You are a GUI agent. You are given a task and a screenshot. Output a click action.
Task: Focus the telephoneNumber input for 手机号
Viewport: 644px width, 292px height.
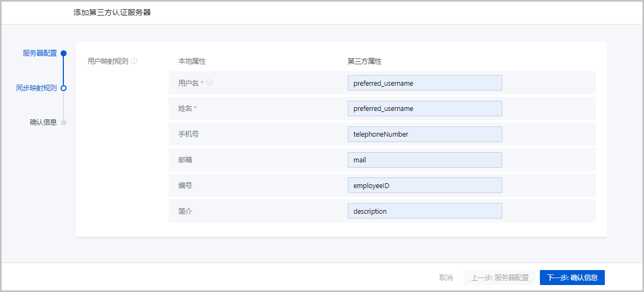(425, 134)
